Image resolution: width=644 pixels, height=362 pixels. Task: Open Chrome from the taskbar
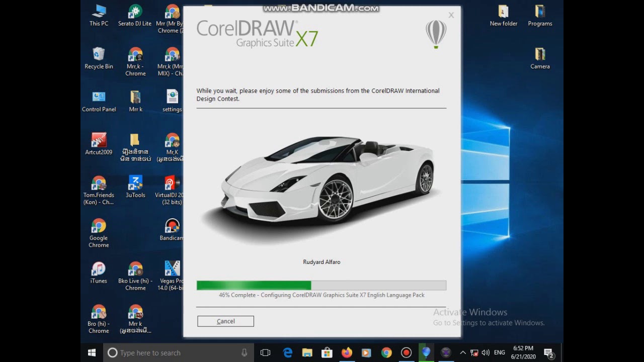(x=386, y=353)
